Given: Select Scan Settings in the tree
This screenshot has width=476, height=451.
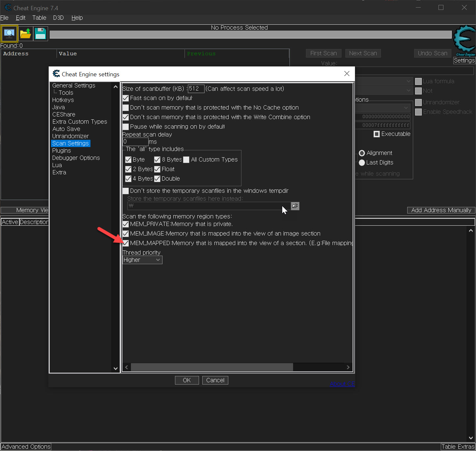Looking at the screenshot, I should tap(70, 143).
